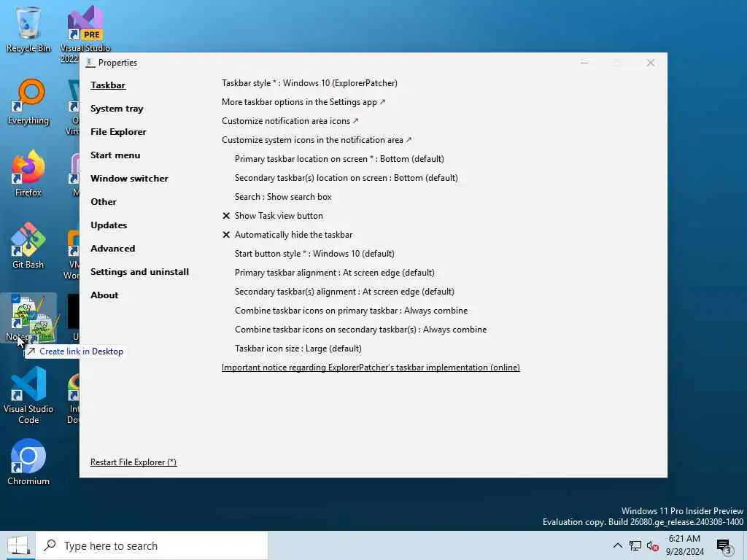Change Taskbar icon size setting
The height and width of the screenshot is (560, 747).
298,349
